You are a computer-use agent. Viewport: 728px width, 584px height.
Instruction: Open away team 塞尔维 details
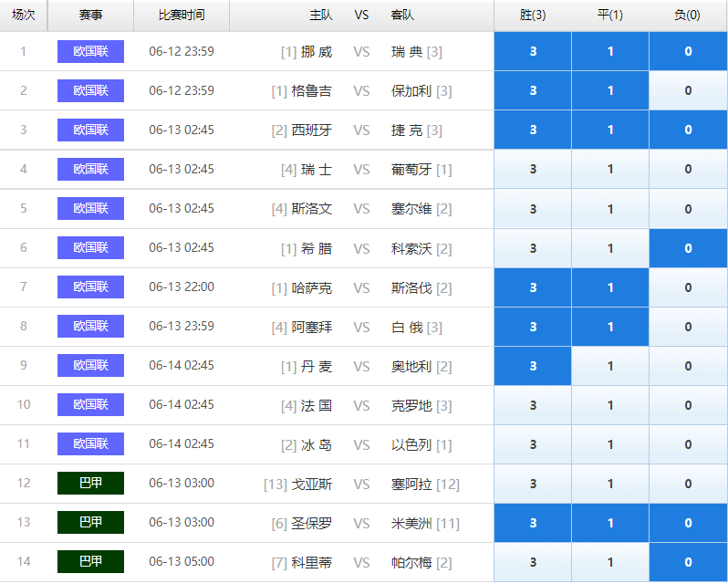click(x=411, y=209)
